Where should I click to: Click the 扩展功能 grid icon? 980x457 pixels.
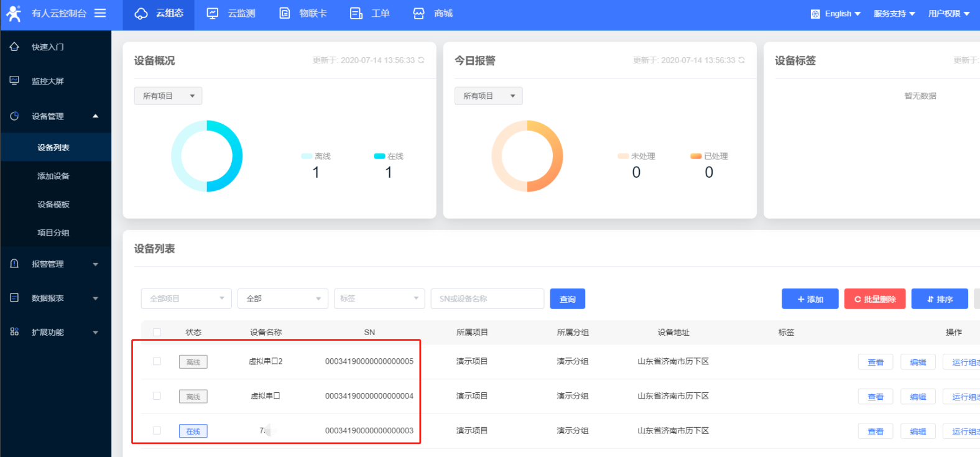tap(14, 332)
